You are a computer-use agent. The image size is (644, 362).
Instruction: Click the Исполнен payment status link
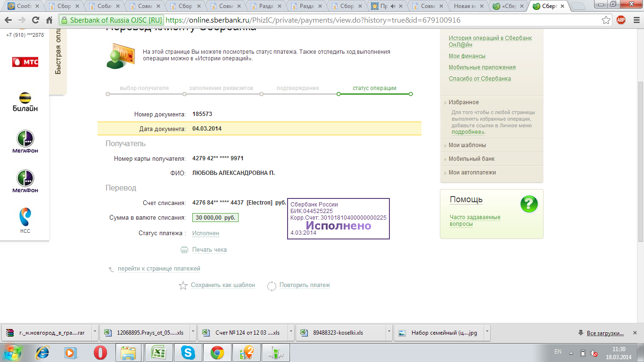coord(206,233)
